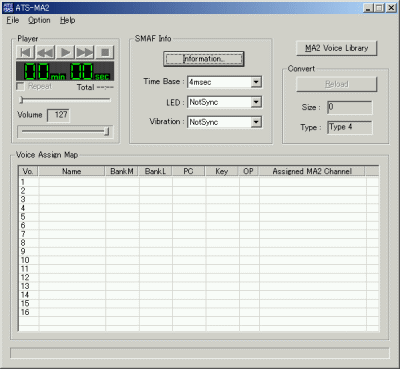Screen dimensions: 400x369
Task: Open the Time Base dropdown
Action: coord(256,82)
